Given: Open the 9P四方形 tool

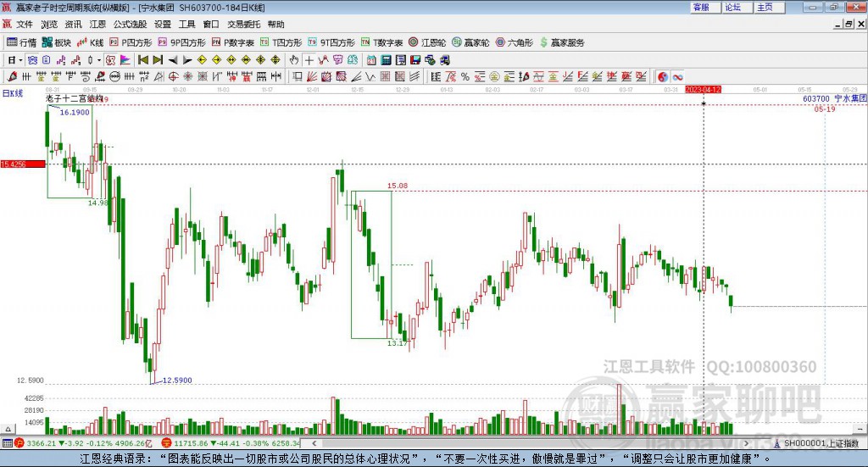Looking at the screenshot, I should [x=181, y=42].
